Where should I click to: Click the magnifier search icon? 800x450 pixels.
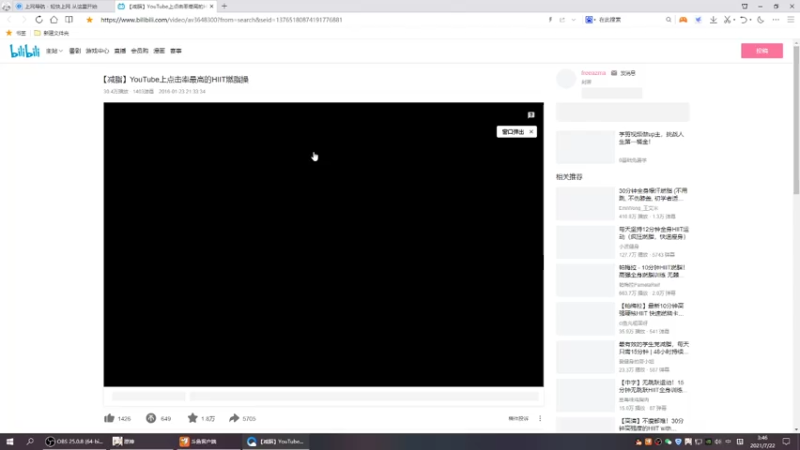[x=668, y=20]
